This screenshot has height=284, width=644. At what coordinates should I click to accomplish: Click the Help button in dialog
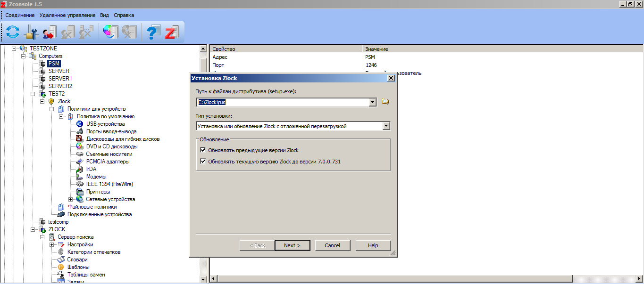tap(373, 245)
